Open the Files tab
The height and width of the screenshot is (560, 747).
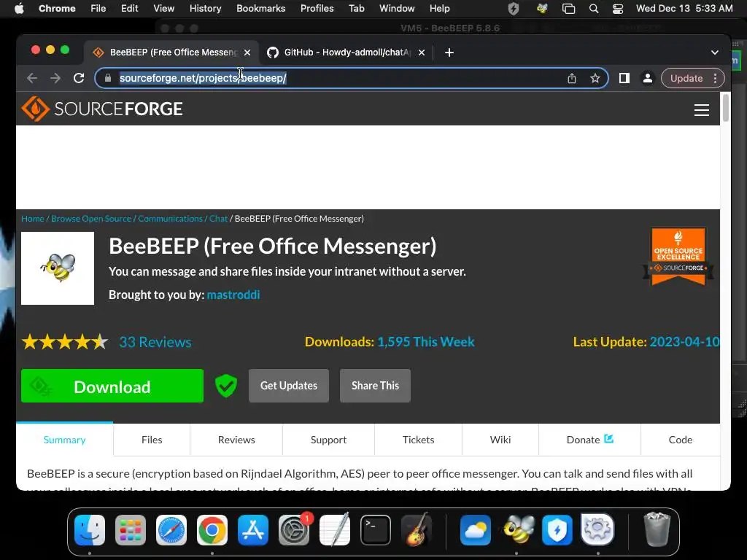tap(152, 440)
